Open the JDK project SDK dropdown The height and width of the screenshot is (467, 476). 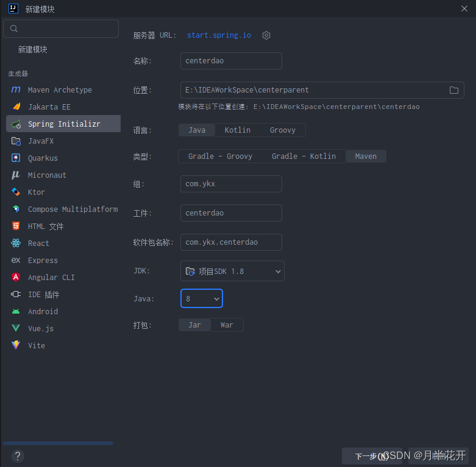coord(232,272)
